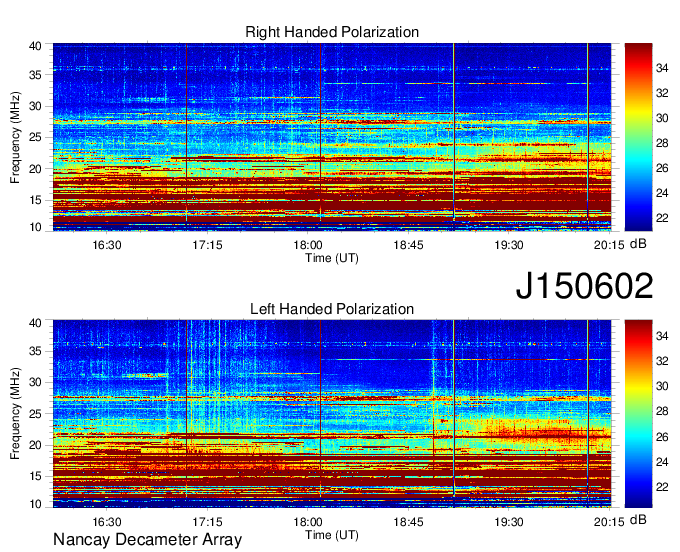Click the Left Handed Polarization dB color bar
This screenshot has width=680, height=552.
[x=638, y=414]
